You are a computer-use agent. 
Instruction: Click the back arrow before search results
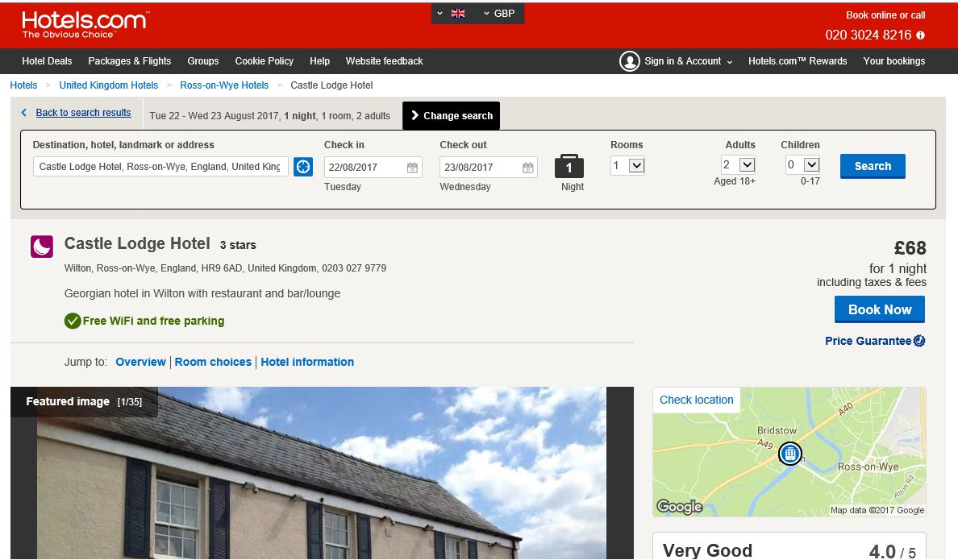coord(24,112)
